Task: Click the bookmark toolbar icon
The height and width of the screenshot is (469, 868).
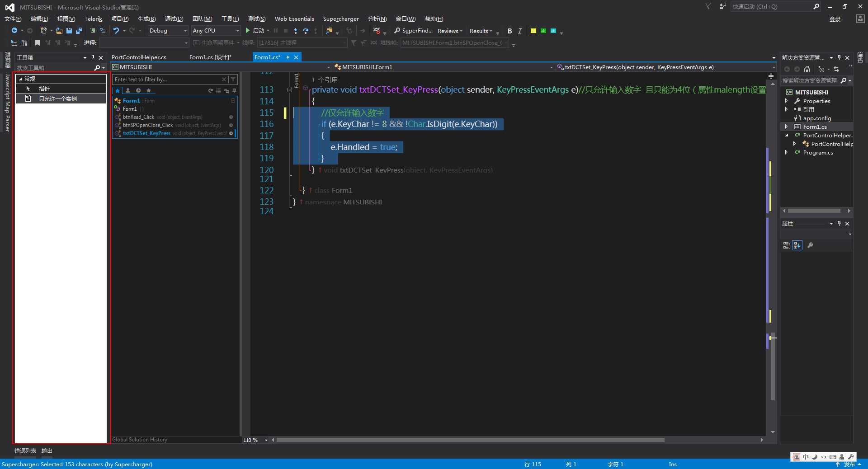Action: (x=38, y=43)
